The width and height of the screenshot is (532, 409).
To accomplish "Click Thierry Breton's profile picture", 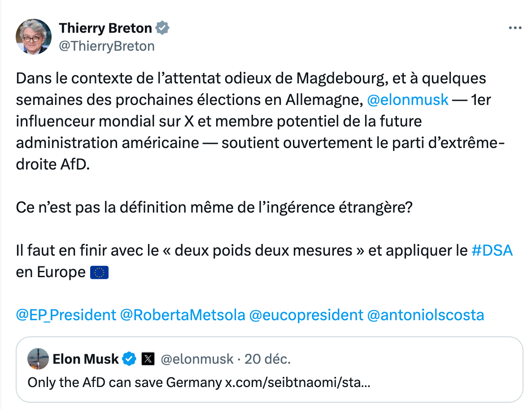I will (34, 37).
